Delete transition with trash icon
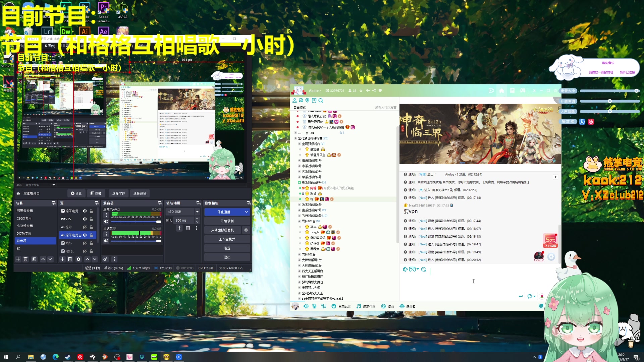 (188, 228)
